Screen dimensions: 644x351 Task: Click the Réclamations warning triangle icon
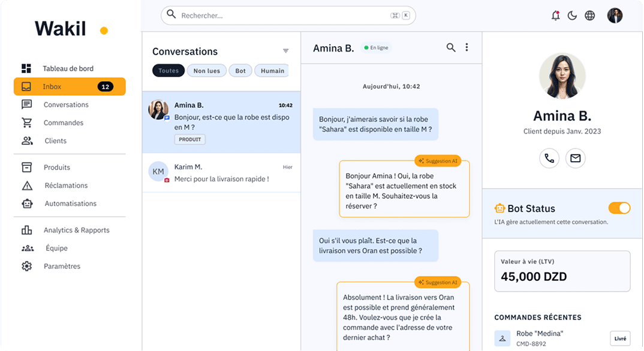click(x=27, y=186)
